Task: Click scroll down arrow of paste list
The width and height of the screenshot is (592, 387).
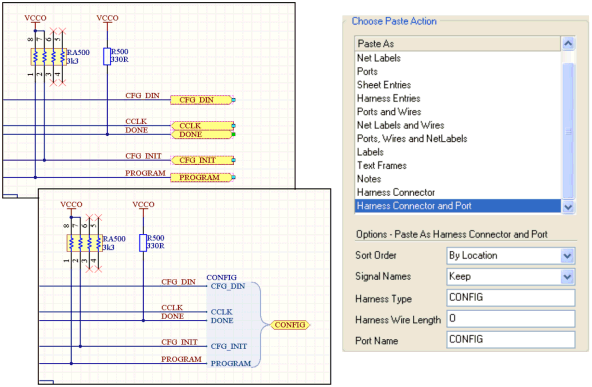Action: [x=568, y=207]
